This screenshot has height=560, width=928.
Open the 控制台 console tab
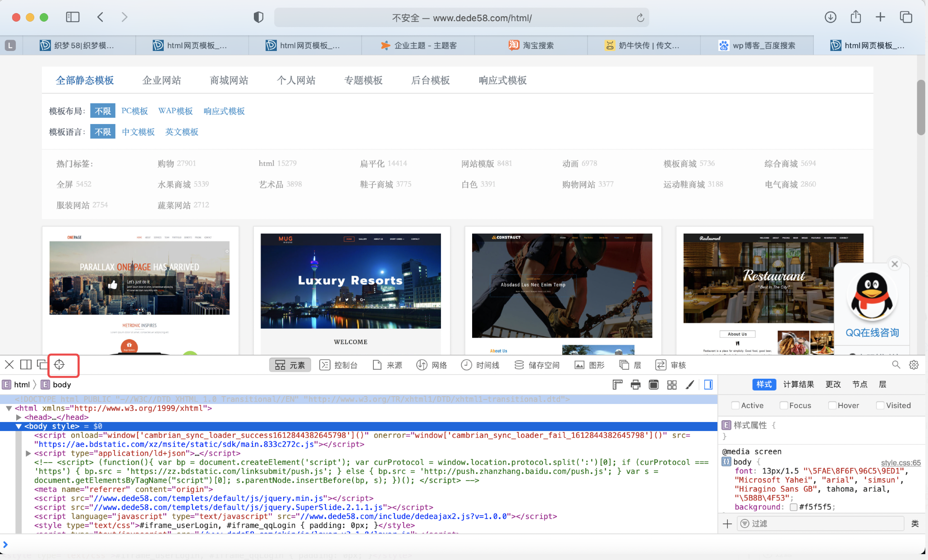click(x=338, y=365)
